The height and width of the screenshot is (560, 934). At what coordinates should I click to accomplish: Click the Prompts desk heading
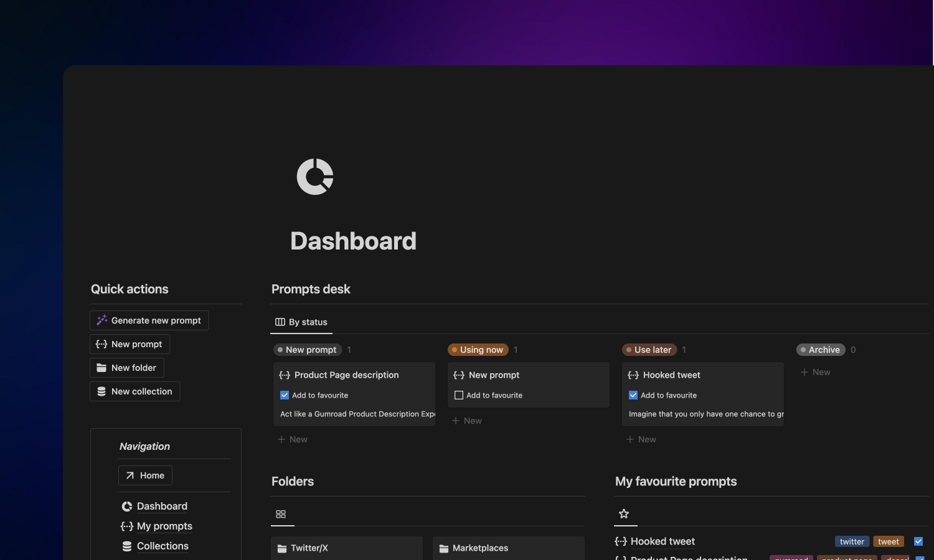(311, 289)
